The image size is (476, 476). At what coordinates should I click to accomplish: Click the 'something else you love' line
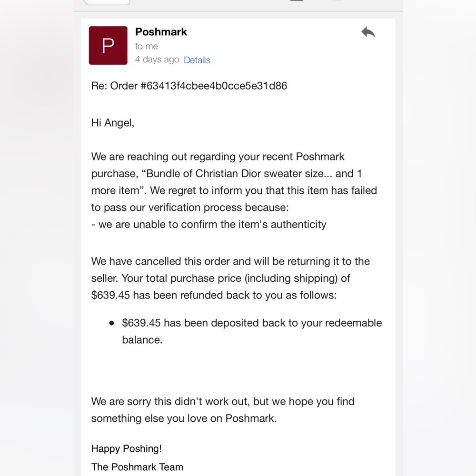coord(184,418)
